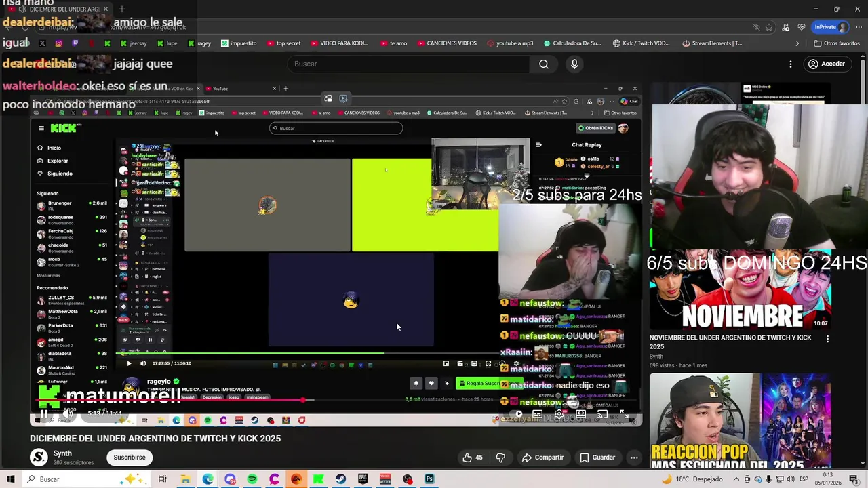868x488 pixels.
Task: Open more actions menu beside Guardar
Action: [x=634, y=457]
